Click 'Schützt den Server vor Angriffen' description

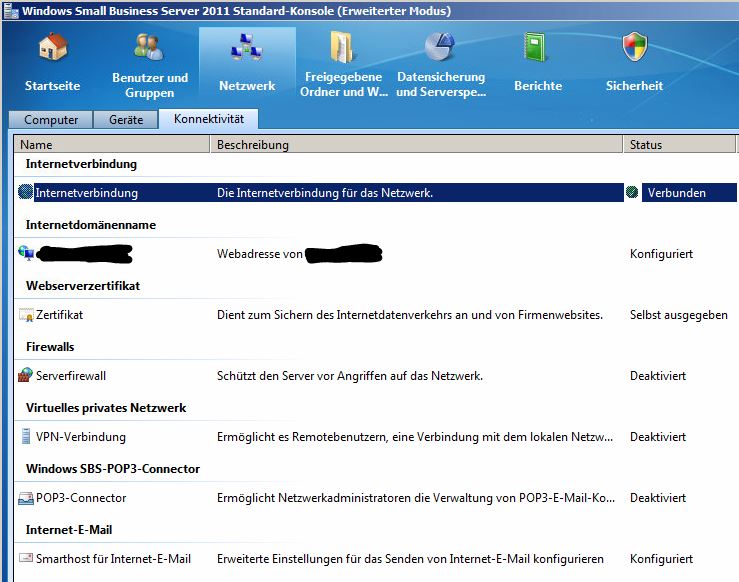(350, 376)
